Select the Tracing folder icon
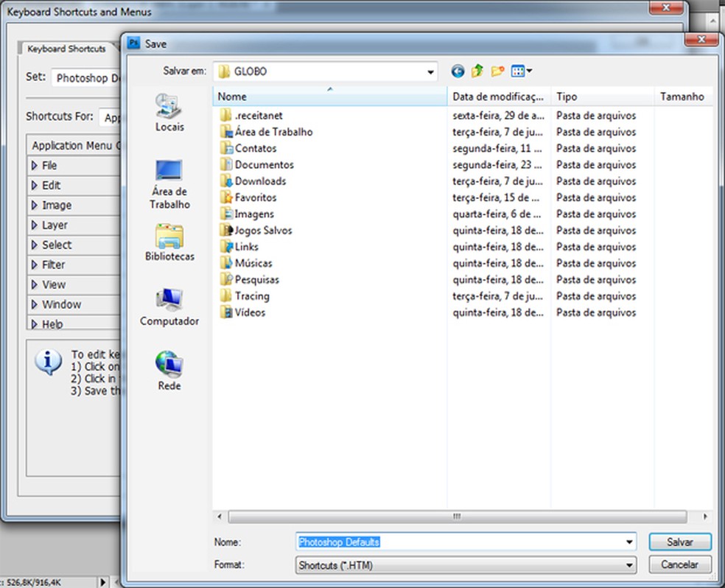 click(x=226, y=296)
